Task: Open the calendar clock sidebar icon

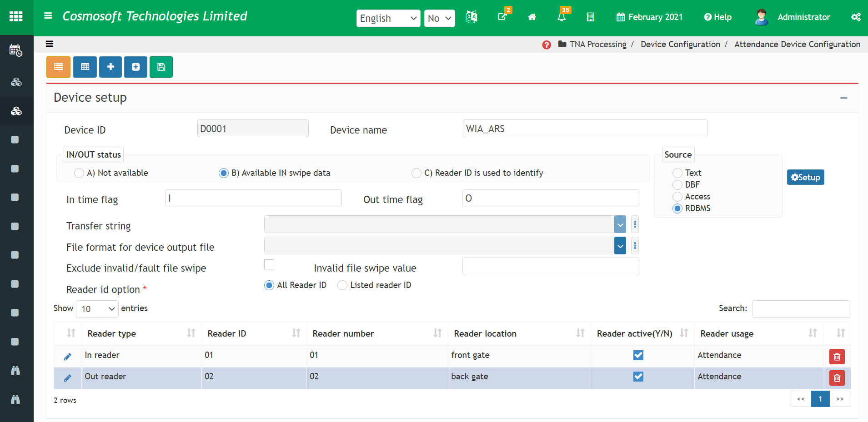Action: point(16,50)
